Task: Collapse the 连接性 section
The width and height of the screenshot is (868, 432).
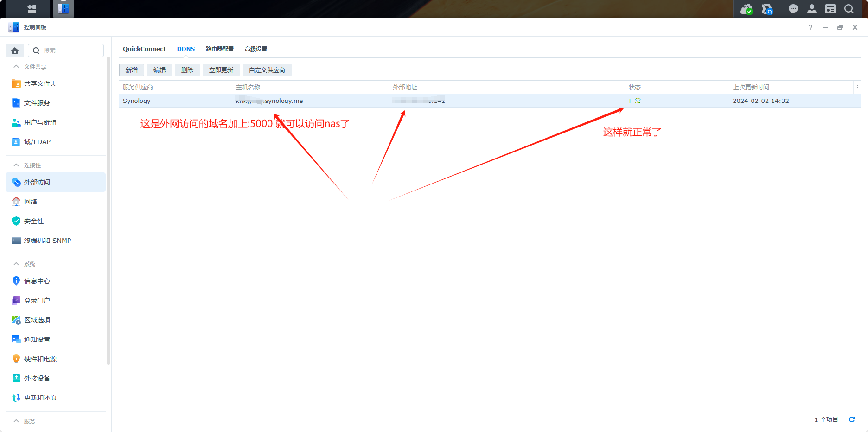Action: (16, 165)
